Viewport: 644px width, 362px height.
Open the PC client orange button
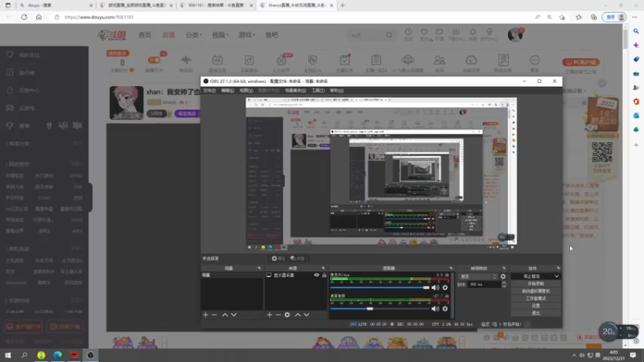click(x=580, y=63)
